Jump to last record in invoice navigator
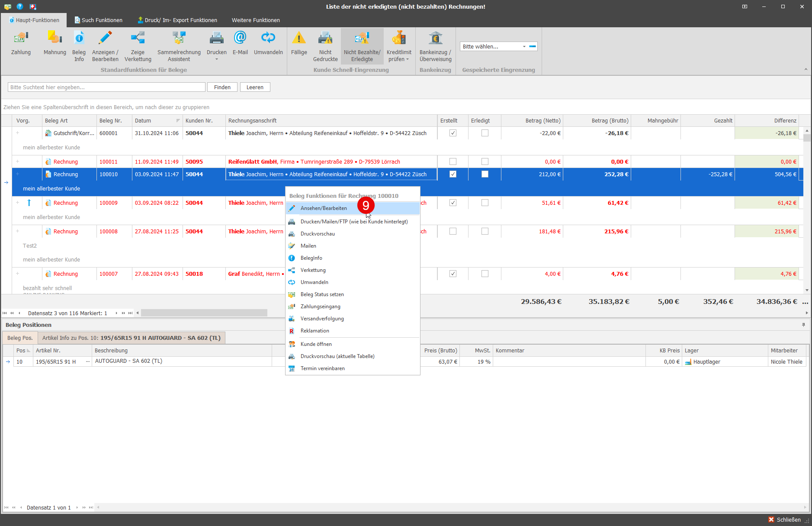Viewport: 812px width, 526px height. click(130, 313)
